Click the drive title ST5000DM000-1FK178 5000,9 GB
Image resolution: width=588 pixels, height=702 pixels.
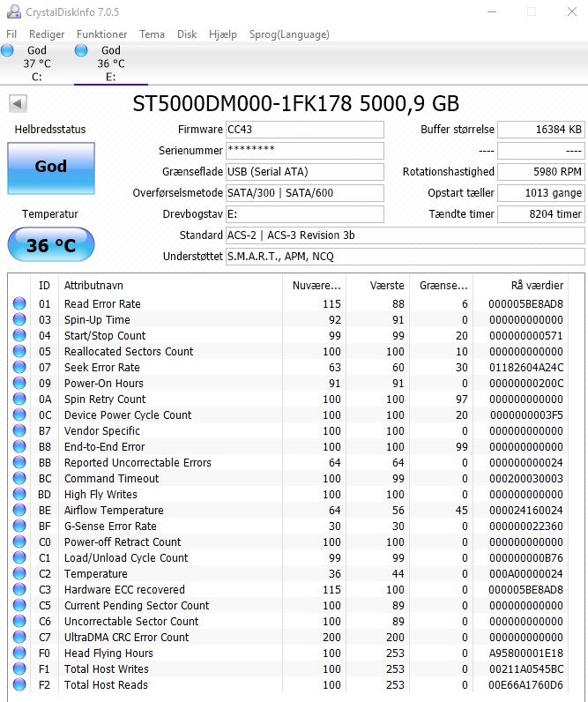coord(296,104)
